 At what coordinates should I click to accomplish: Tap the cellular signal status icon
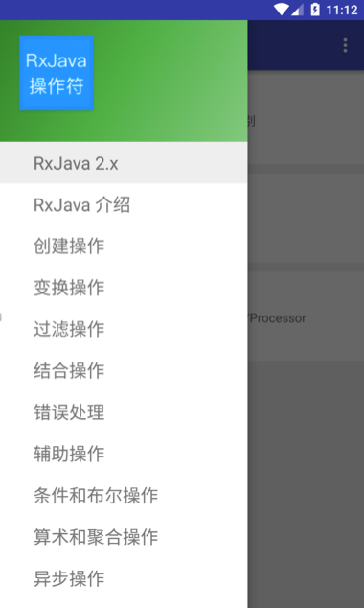(297, 10)
